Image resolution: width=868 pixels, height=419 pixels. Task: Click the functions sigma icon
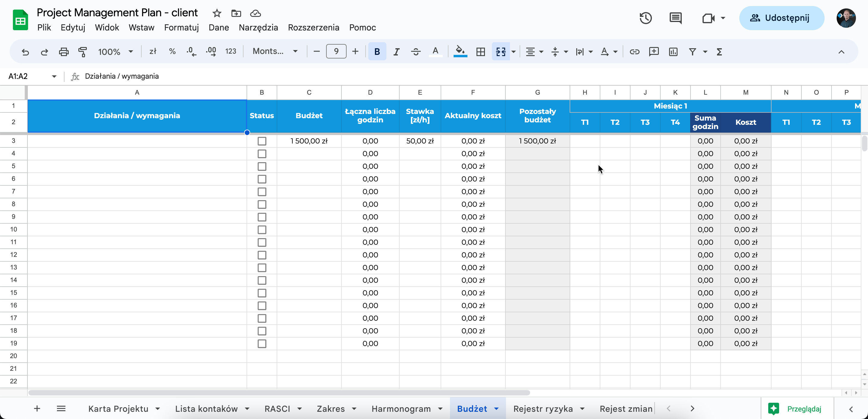(719, 52)
